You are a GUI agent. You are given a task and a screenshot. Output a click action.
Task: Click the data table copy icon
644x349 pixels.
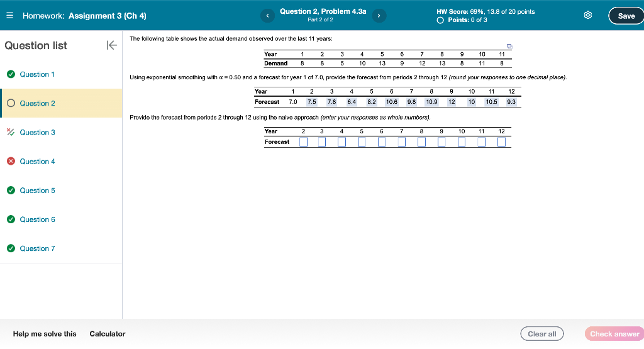(509, 47)
